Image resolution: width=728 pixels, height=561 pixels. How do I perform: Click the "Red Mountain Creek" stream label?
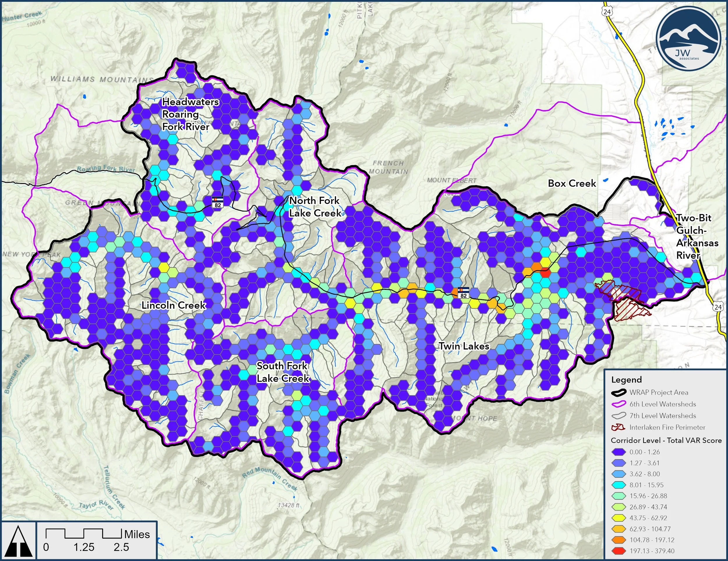[269, 479]
